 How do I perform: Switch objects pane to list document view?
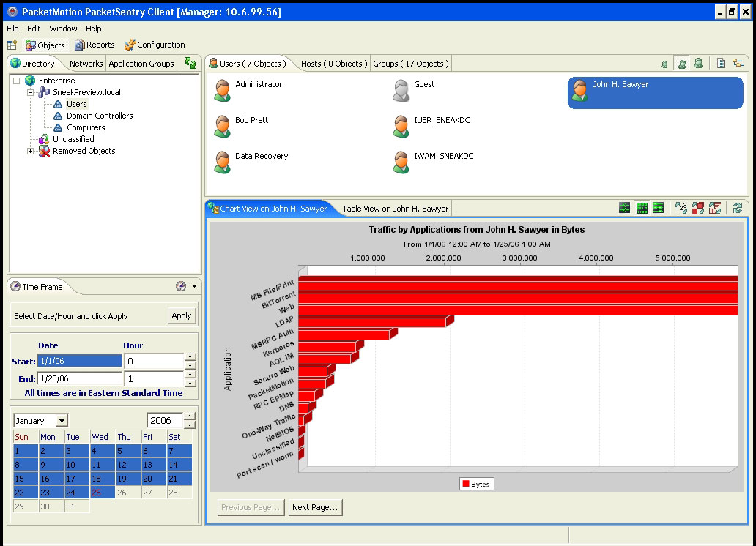coord(721,63)
